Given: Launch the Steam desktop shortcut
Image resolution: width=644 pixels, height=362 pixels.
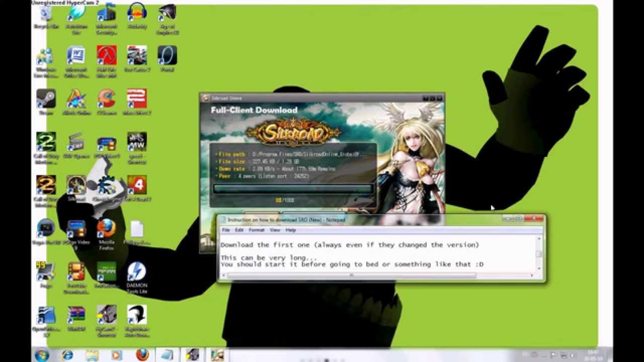Looking at the screenshot, I should [46, 102].
